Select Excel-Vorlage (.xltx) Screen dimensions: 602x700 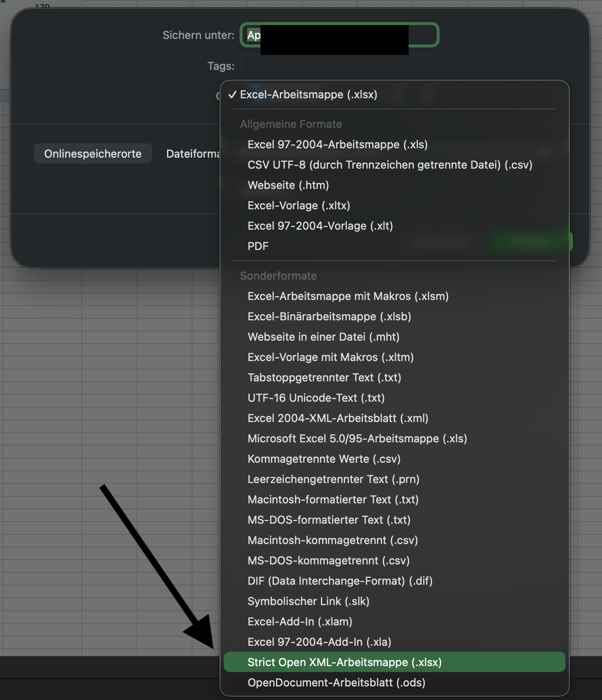coord(394,206)
